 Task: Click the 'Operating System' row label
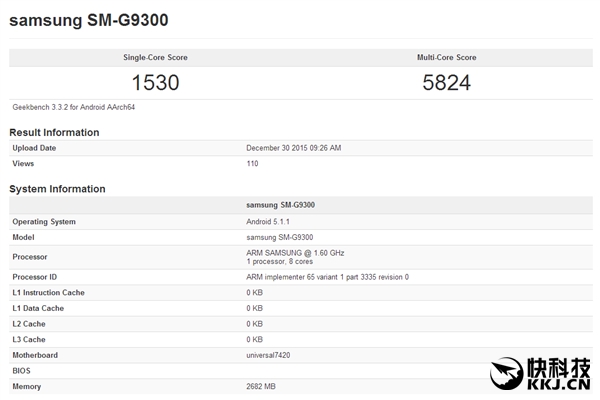(44, 222)
